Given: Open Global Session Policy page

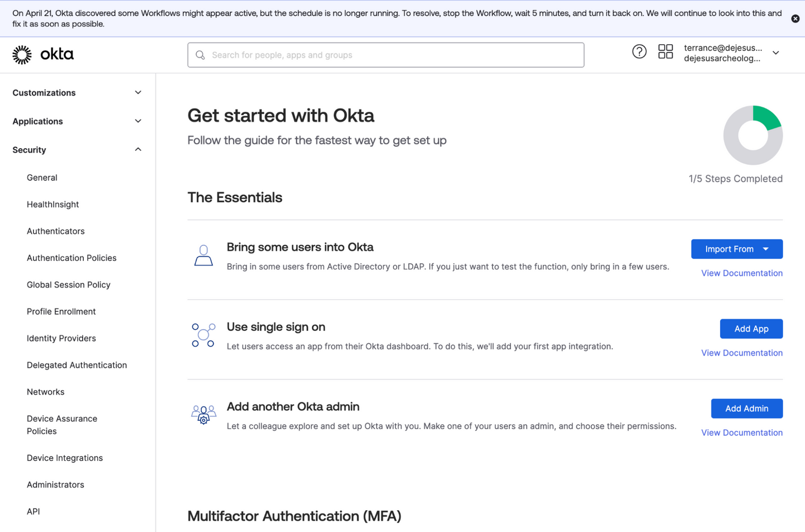Looking at the screenshot, I should pos(69,285).
